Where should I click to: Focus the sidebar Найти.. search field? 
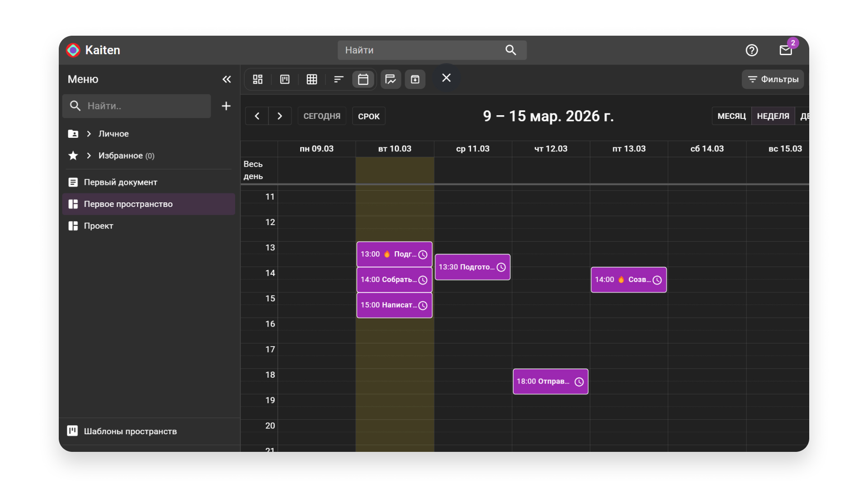[137, 106]
